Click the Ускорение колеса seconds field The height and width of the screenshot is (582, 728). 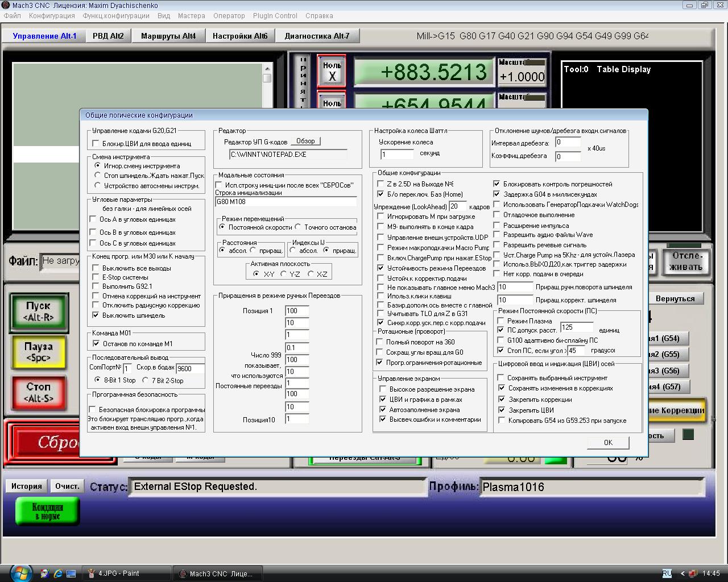point(397,155)
